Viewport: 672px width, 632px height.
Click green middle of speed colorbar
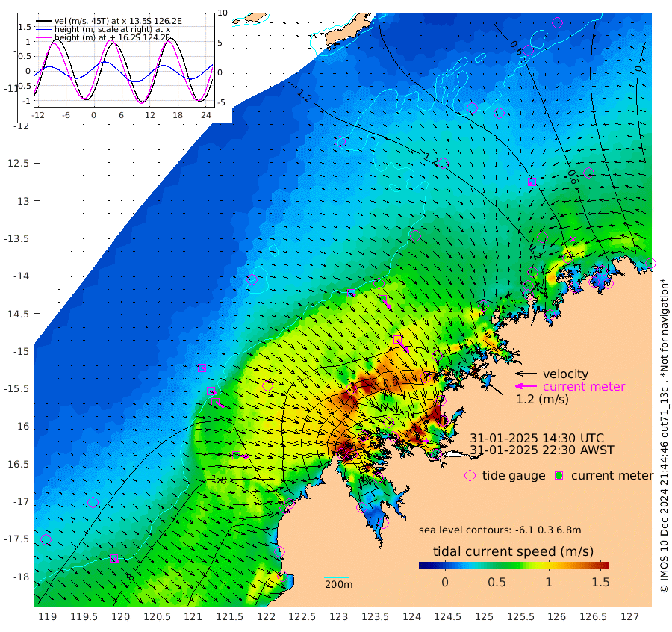click(514, 565)
